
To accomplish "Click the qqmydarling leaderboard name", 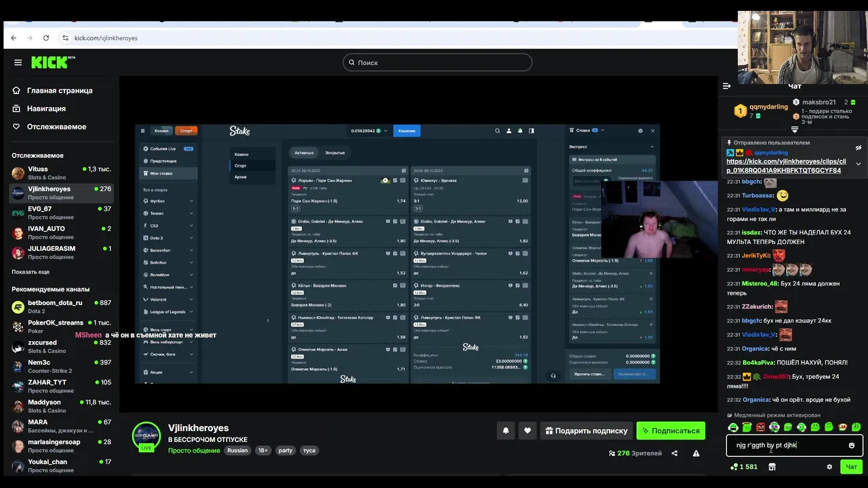I will point(768,106).
